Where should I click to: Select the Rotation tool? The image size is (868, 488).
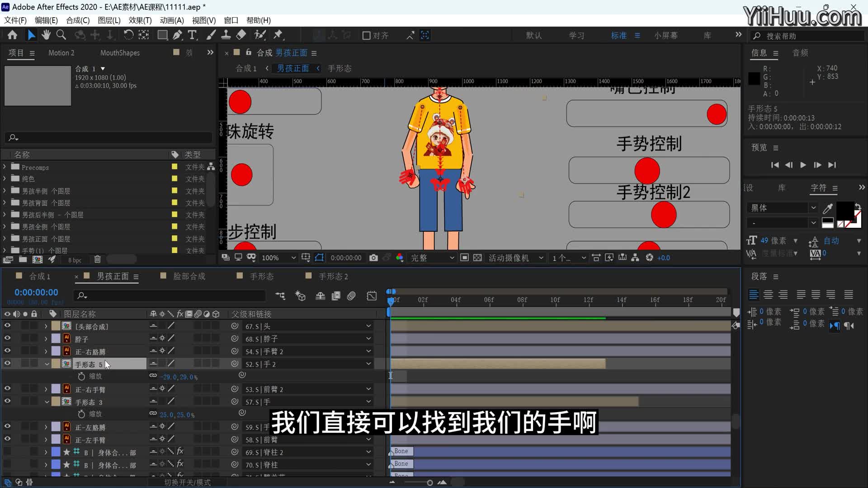128,35
